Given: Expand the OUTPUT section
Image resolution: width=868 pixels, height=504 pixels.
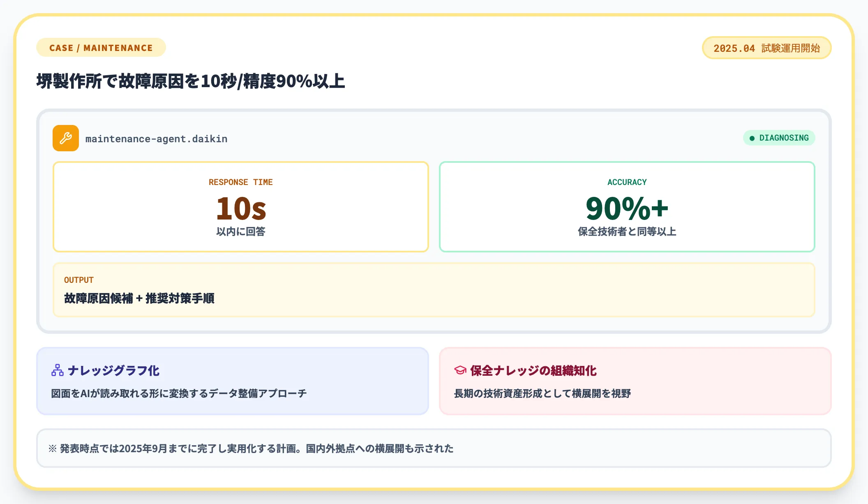Looking at the screenshot, I should [434, 290].
